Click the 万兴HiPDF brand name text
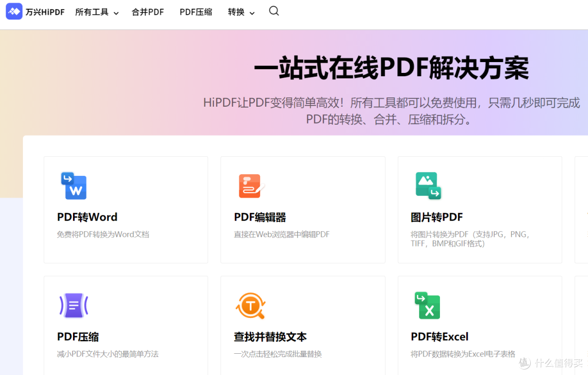 click(45, 12)
